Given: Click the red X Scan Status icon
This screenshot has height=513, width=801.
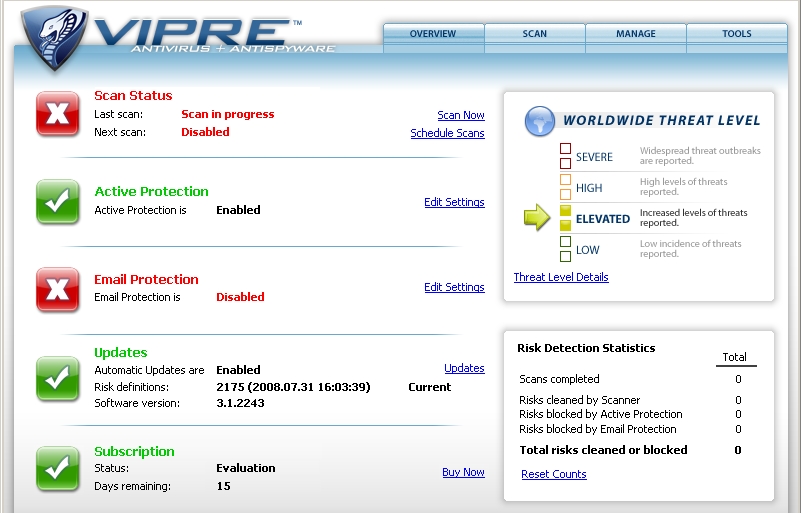Looking at the screenshot, I should pos(58,114).
